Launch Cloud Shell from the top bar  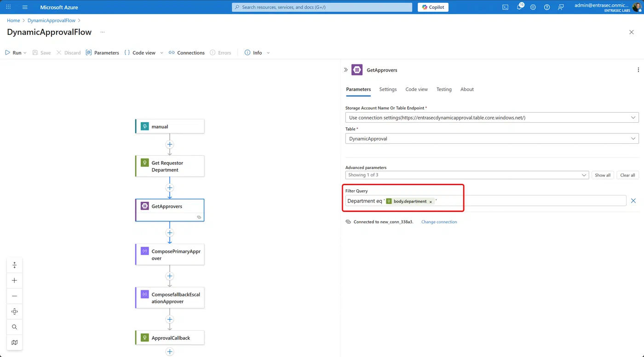[505, 7]
